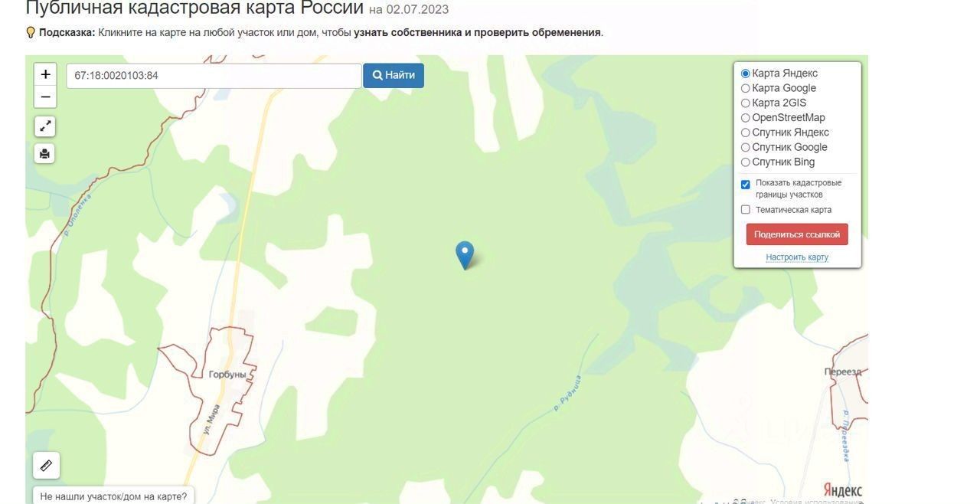Select Спутник Bing satellite layer
This screenshot has width=980, height=504.
point(746,162)
